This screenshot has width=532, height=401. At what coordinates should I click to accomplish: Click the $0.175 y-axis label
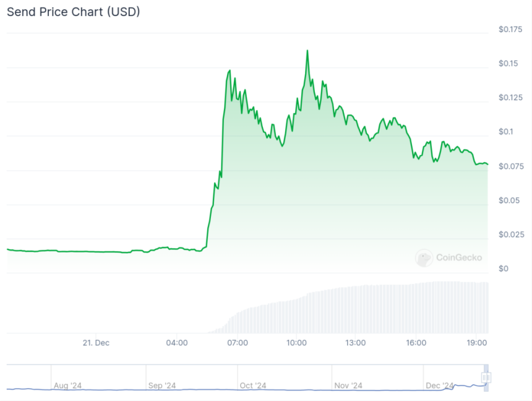[511, 30]
